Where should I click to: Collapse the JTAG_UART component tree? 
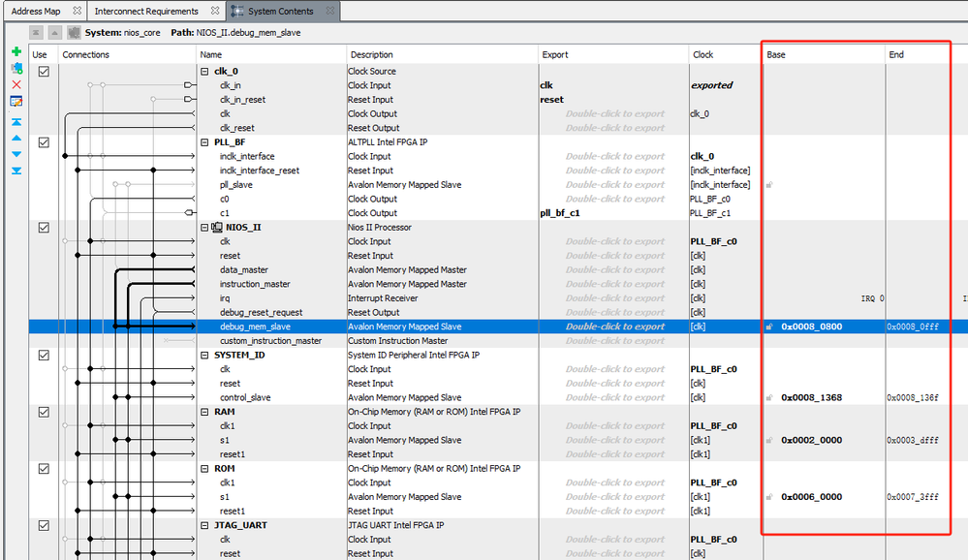(x=204, y=525)
